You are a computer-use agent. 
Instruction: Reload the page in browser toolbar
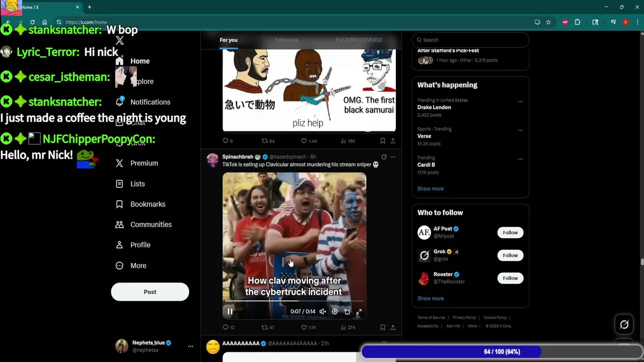[32, 22]
